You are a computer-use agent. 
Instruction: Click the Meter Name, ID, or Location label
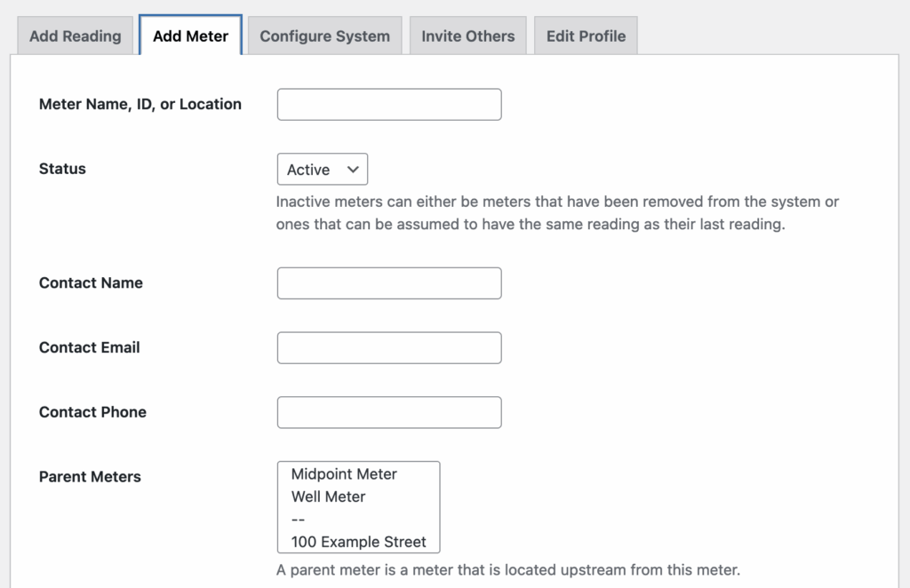tap(140, 104)
